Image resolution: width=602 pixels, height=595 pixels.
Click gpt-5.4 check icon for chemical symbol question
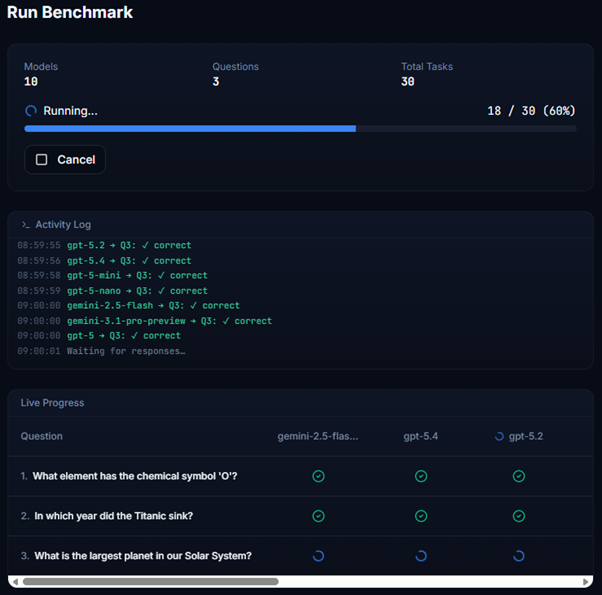[x=421, y=476]
